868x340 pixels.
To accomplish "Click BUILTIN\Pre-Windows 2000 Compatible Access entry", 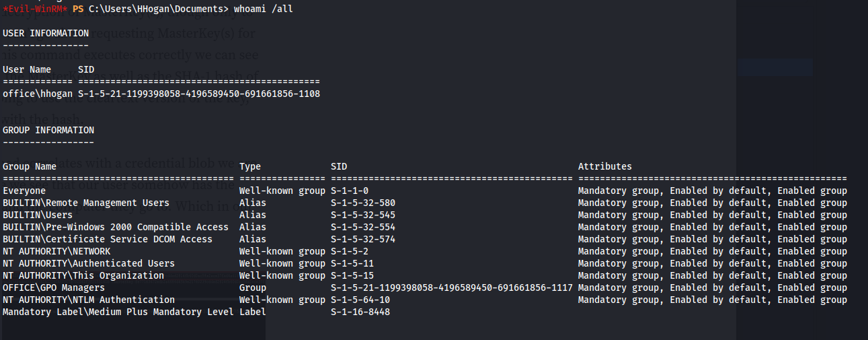I will tap(116, 227).
